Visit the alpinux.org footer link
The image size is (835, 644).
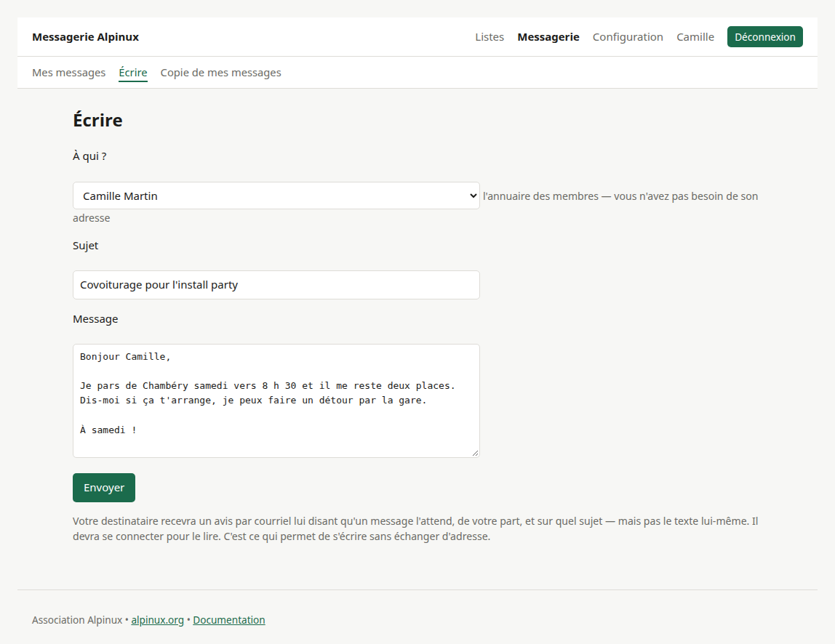pyautogui.click(x=157, y=620)
